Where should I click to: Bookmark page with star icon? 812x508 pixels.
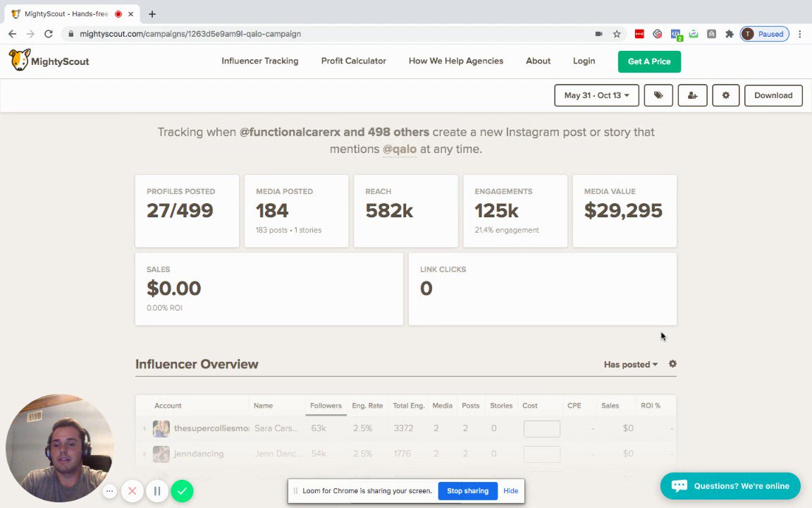(617, 34)
